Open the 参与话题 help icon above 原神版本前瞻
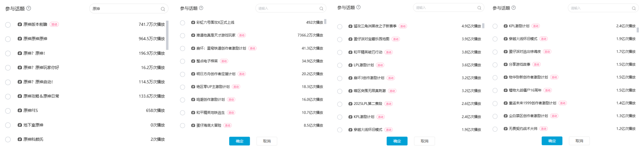644x149 pixels. pyautogui.click(x=29, y=9)
